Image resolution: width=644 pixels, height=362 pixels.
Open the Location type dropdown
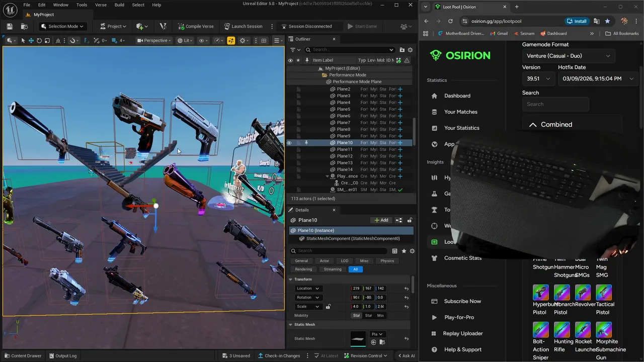[x=308, y=289]
